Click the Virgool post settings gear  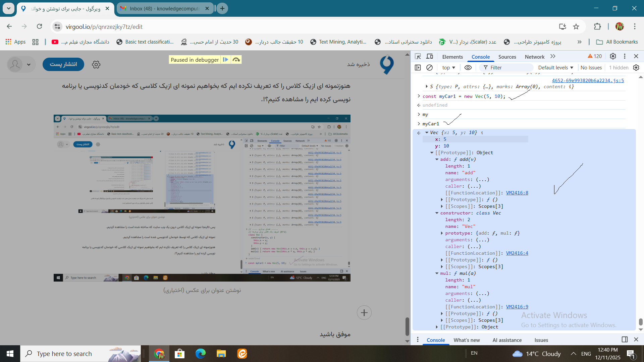tap(96, 64)
